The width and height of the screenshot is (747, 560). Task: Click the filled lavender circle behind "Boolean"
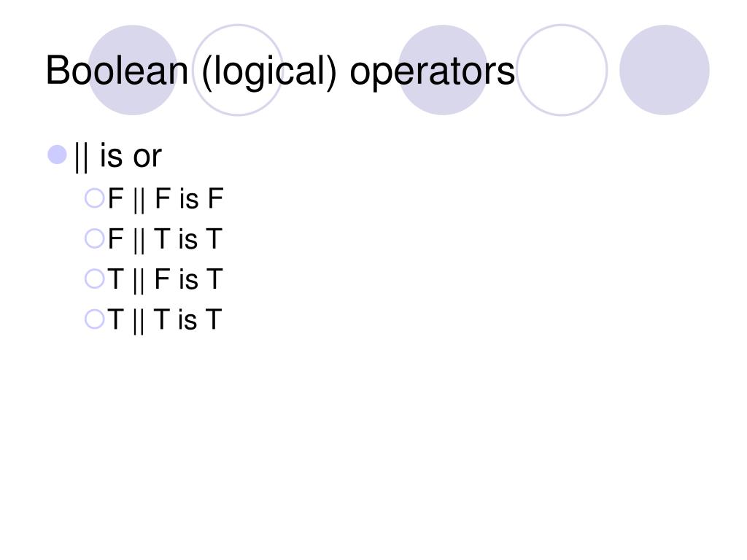(133, 70)
